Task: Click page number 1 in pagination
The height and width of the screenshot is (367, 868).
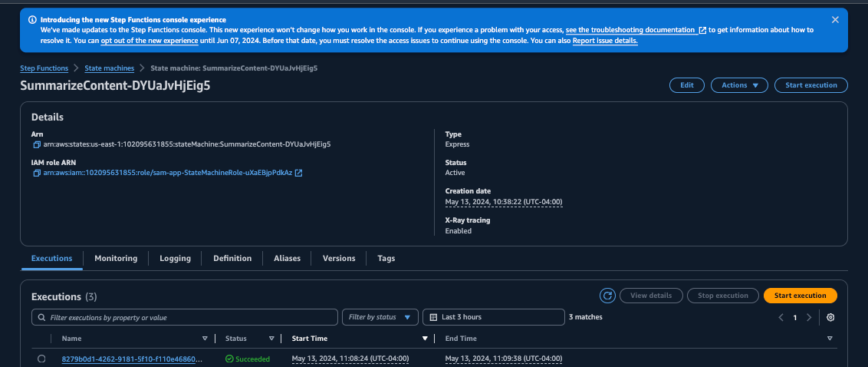Action: point(795,318)
